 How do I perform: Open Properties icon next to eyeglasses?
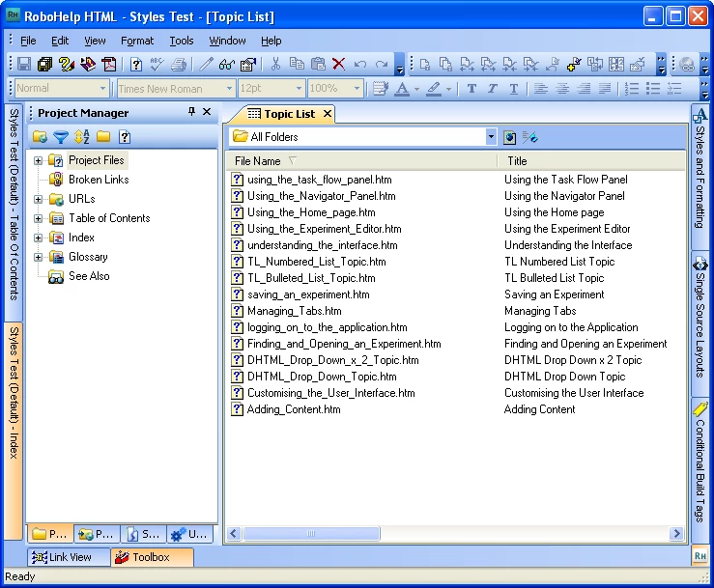click(248, 64)
